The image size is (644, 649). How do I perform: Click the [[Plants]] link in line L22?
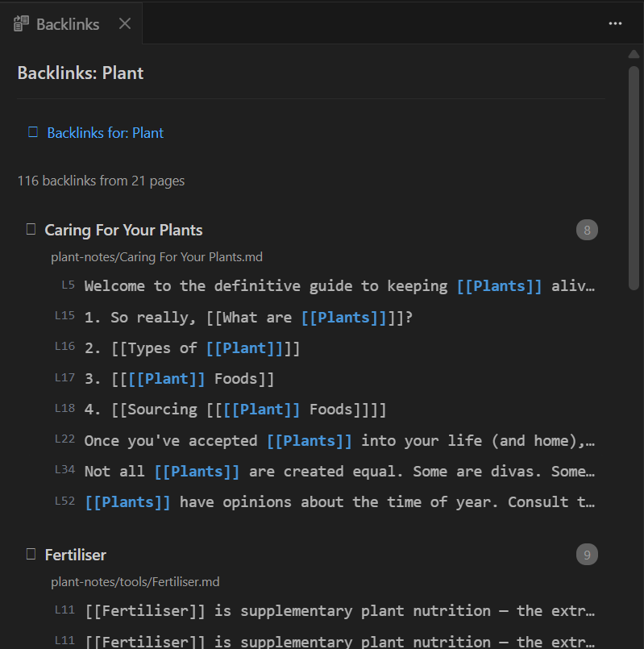click(x=310, y=441)
